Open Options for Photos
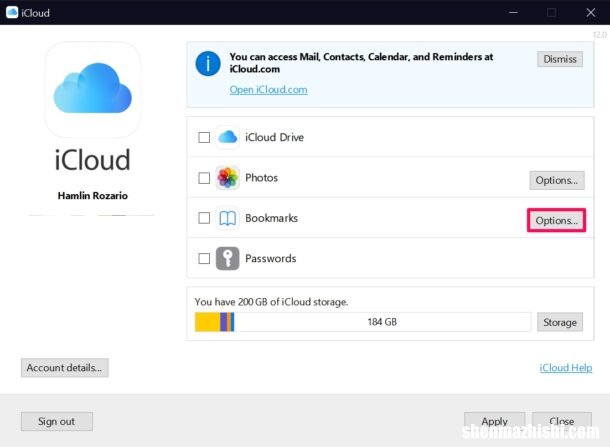This screenshot has width=610, height=447. pos(556,180)
